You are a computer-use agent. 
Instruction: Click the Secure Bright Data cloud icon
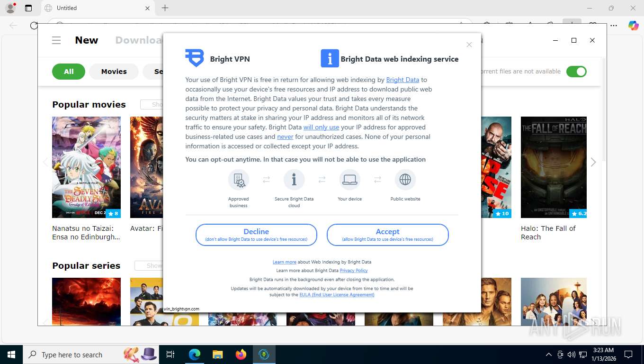[294, 180]
